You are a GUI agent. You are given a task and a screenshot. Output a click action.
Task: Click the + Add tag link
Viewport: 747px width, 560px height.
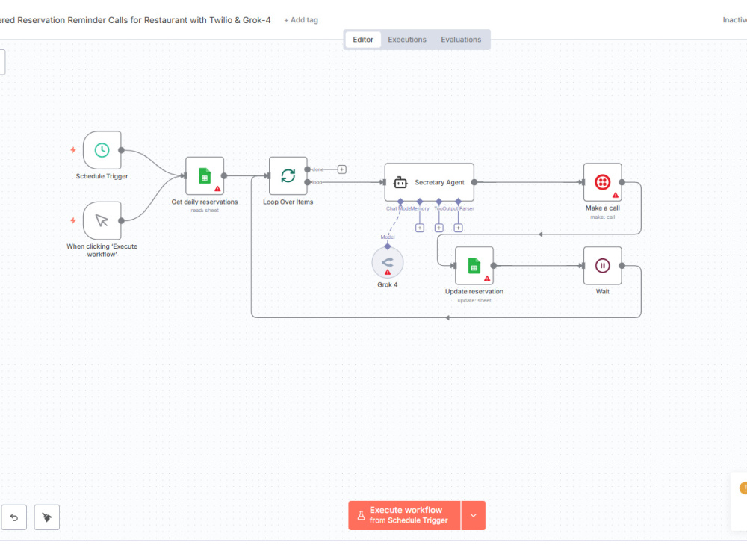(301, 20)
